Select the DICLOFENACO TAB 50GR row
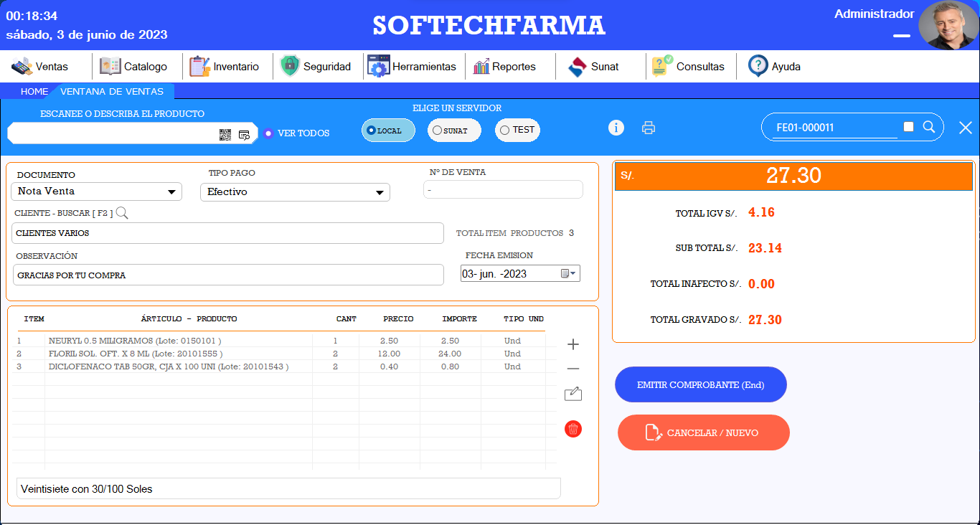The width and height of the screenshot is (980, 525). [283, 366]
